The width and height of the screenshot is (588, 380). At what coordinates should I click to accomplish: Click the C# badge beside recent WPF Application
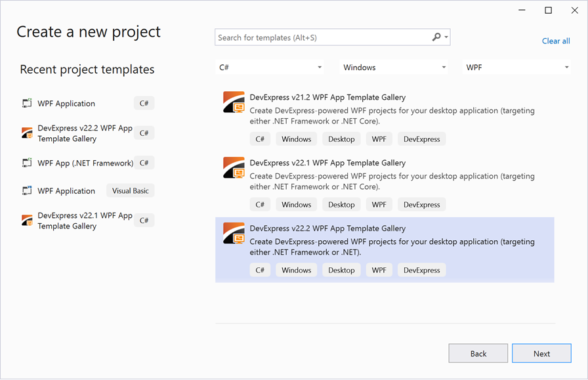point(144,103)
